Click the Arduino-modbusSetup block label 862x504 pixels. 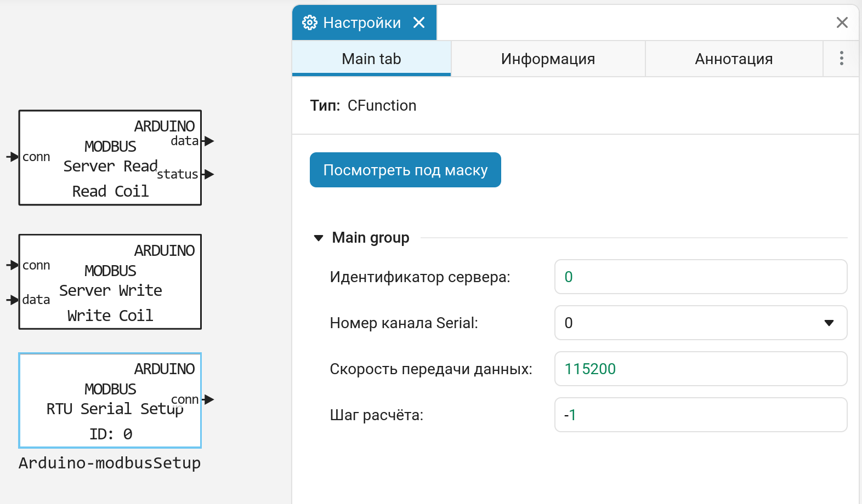click(x=110, y=463)
